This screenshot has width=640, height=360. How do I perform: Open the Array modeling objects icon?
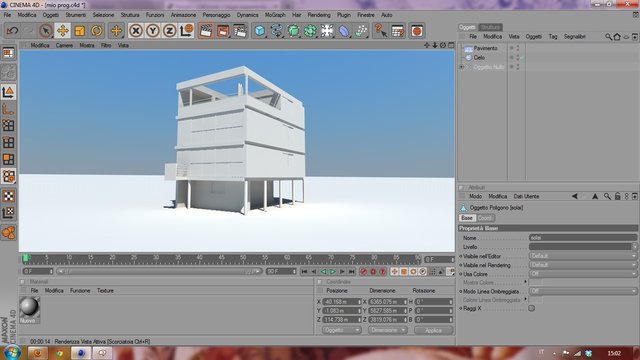[310, 31]
